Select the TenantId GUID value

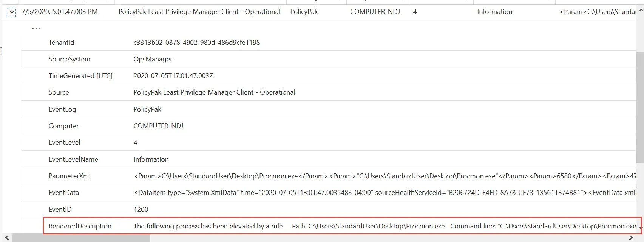196,43
